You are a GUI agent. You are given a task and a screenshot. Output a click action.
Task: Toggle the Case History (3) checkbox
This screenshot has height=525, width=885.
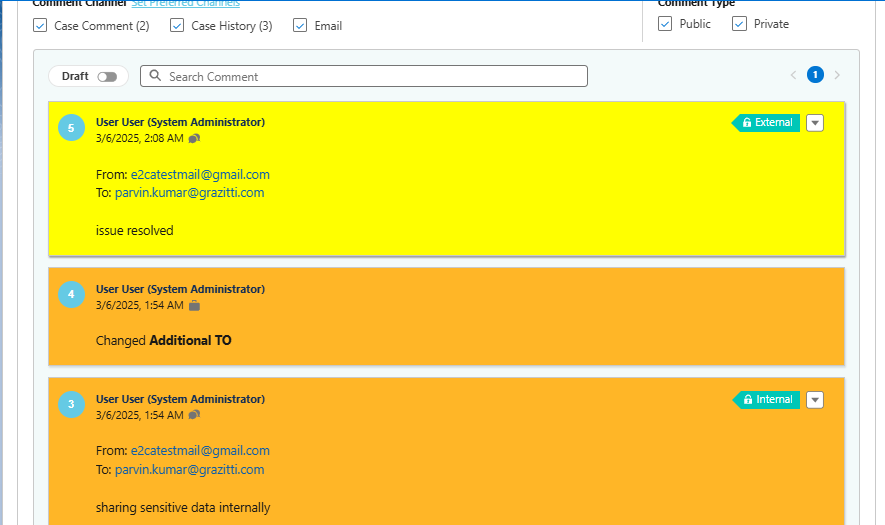(x=177, y=25)
